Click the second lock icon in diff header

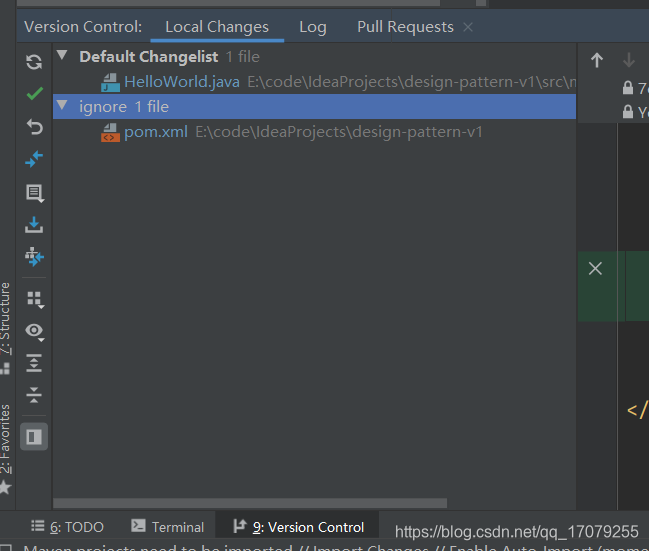(x=628, y=111)
